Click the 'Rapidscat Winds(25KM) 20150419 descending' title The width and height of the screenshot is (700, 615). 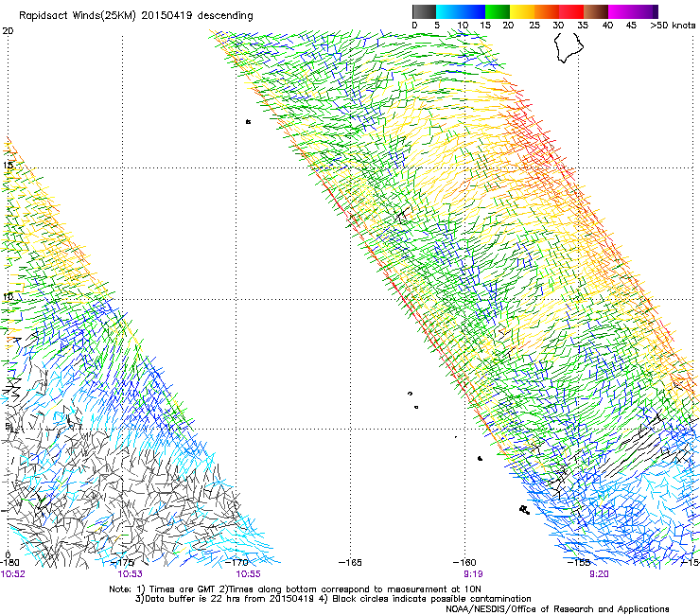(135, 16)
